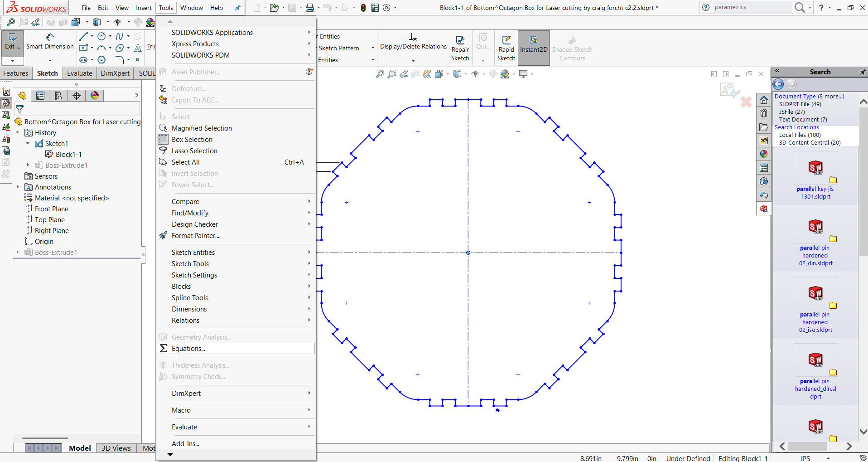
Task: Open the DisplayManager tab icon
Action: tap(95, 96)
